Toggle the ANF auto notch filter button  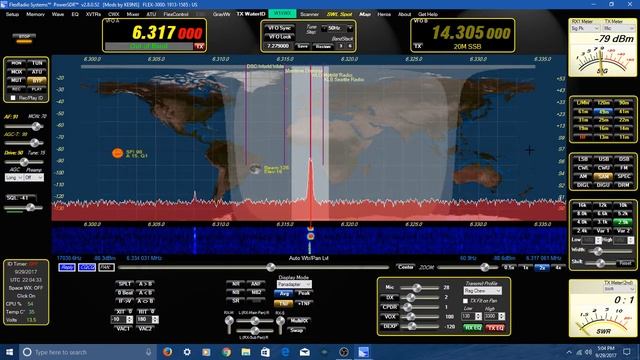point(256,284)
